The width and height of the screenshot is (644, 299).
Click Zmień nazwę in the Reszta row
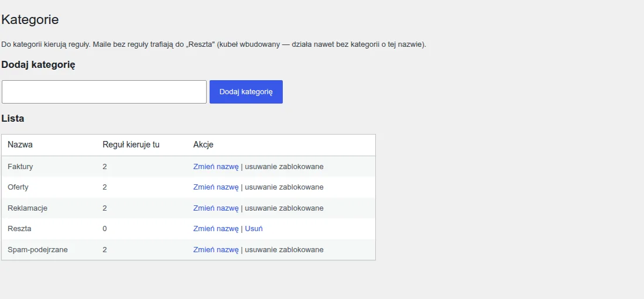click(215, 228)
